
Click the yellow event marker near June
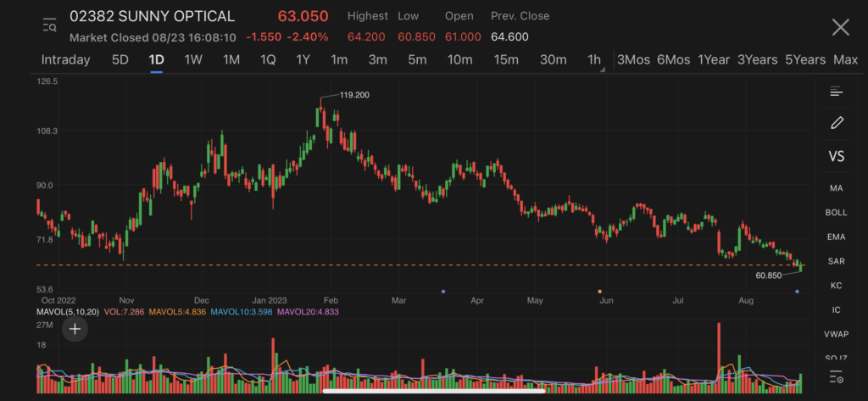click(x=599, y=292)
